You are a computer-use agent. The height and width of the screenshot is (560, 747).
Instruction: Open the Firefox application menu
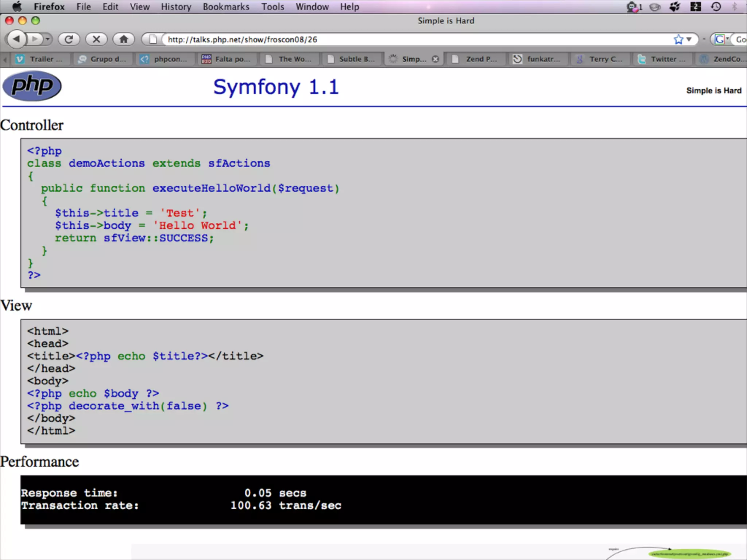(x=49, y=7)
